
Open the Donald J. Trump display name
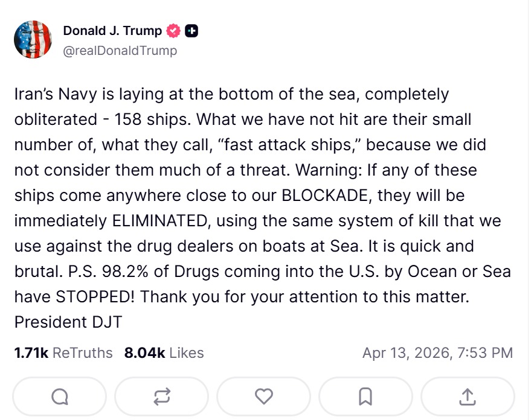(112, 30)
